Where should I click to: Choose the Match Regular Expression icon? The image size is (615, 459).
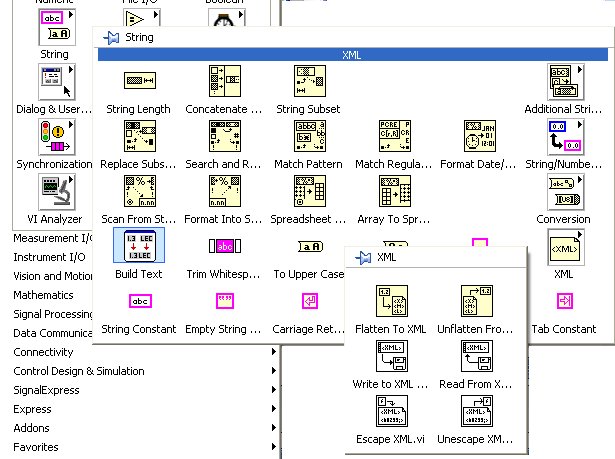[395, 136]
